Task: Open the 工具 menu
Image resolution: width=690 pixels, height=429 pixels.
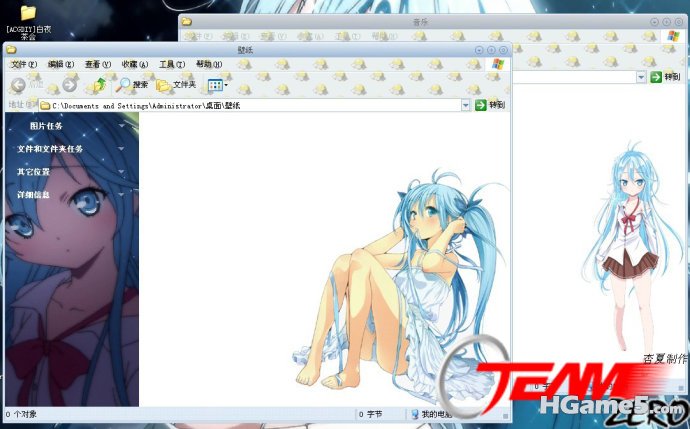Action: (172, 64)
